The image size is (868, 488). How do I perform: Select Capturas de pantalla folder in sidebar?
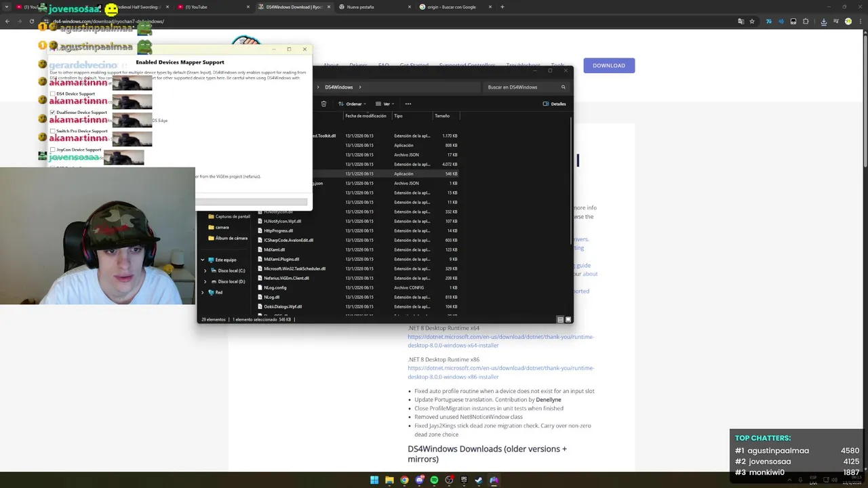[230, 216]
